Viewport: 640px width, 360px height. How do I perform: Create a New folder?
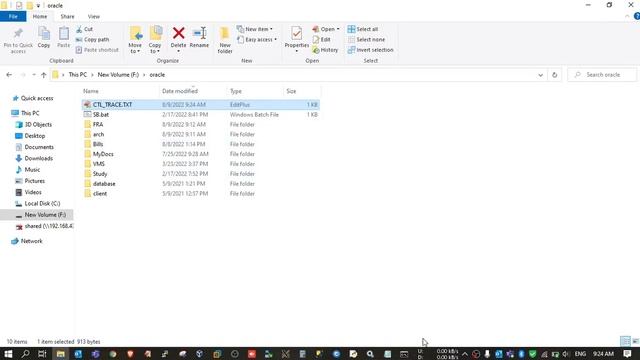pos(225,40)
